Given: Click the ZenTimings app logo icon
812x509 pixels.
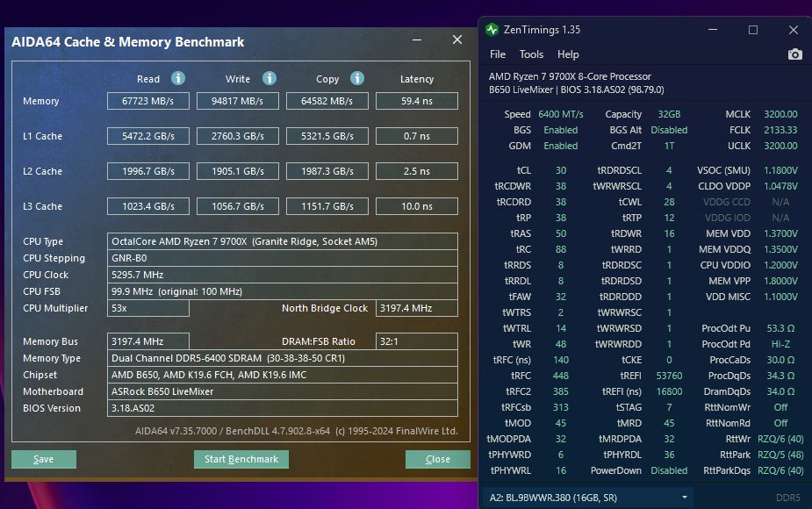Looking at the screenshot, I should pyautogui.click(x=492, y=30).
